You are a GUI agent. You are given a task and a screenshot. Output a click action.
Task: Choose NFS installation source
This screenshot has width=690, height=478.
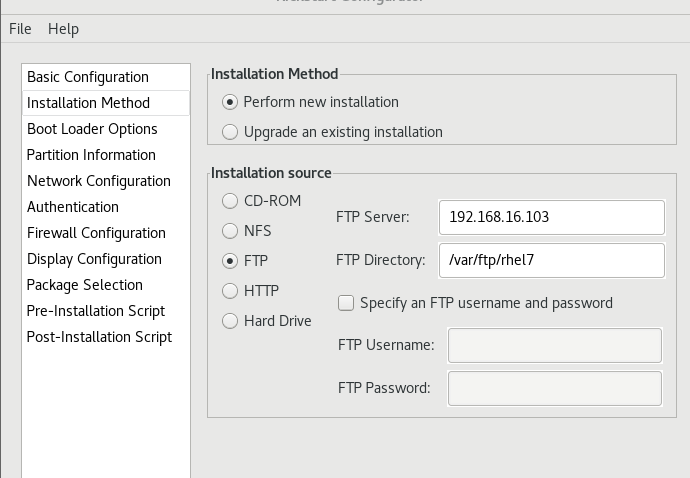(x=231, y=231)
